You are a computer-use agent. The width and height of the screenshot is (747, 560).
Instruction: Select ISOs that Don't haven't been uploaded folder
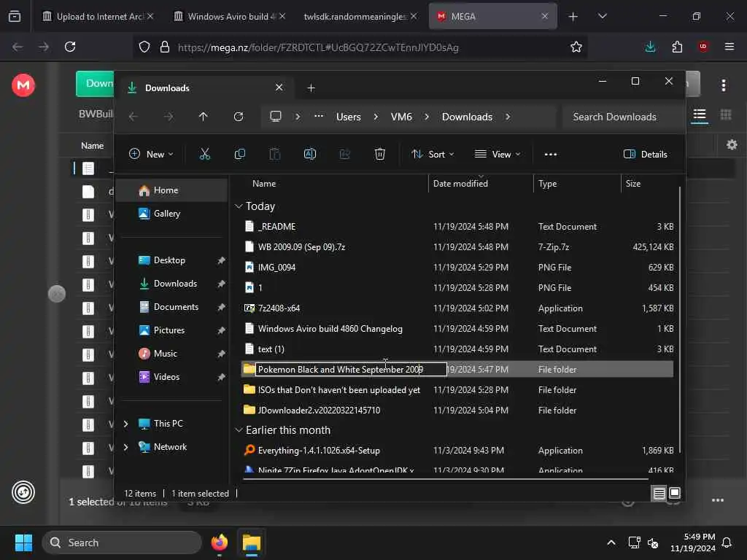[457, 390]
